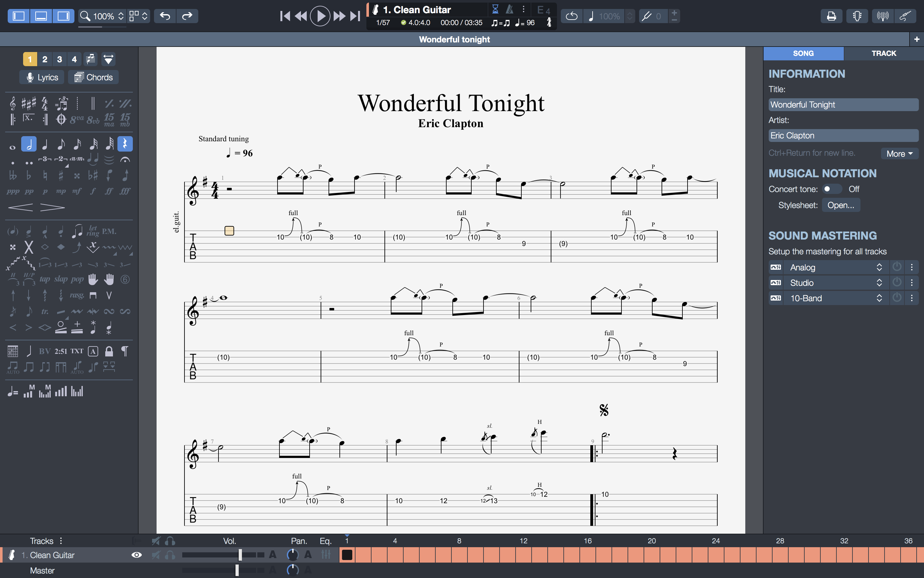The image size is (924, 578).
Task: Mute the Clean Guitar track
Action: [156, 555]
